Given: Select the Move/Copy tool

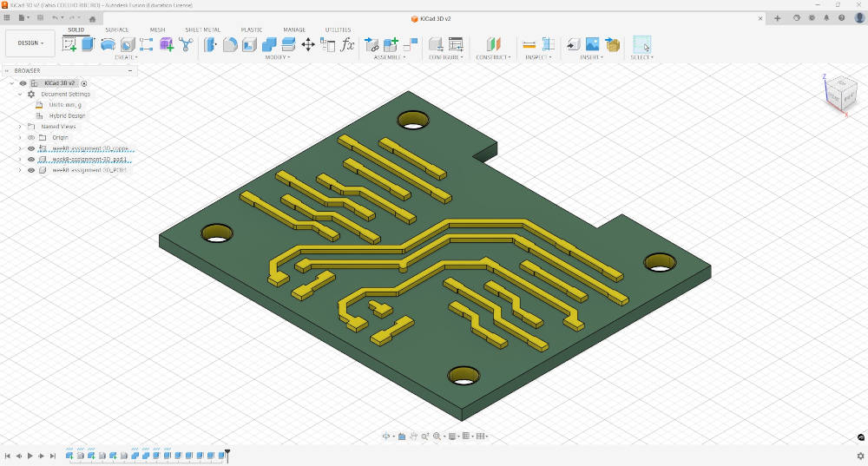Looking at the screenshot, I should click(308, 44).
